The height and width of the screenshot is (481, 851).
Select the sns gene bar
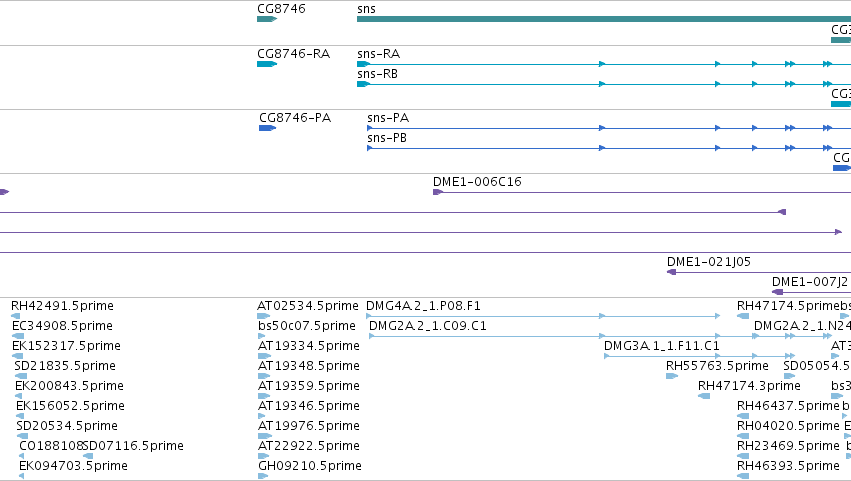604,19
